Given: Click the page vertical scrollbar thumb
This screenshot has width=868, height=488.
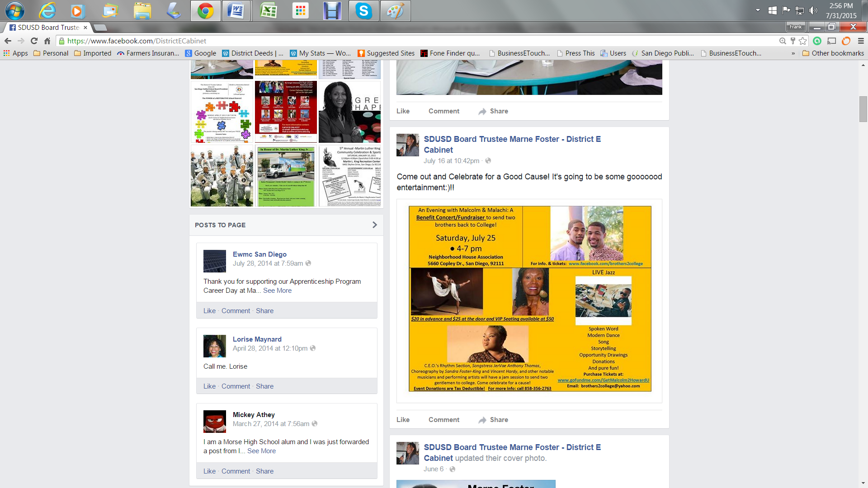Looking at the screenshot, I should [x=863, y=109].
